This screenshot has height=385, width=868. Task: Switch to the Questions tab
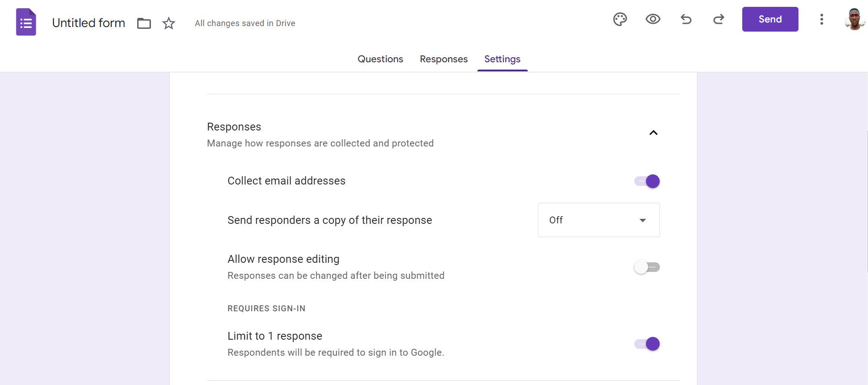click(380, 59)
